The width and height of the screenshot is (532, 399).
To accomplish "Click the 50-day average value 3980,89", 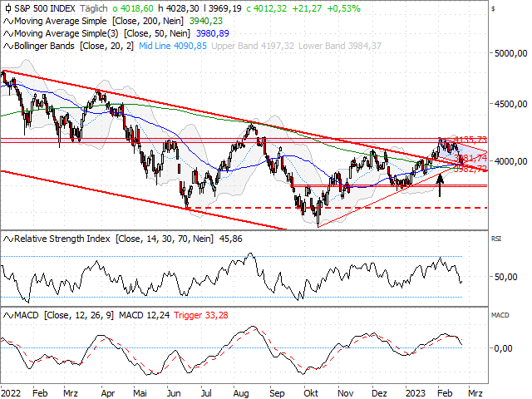I will (x=213, y=33).
